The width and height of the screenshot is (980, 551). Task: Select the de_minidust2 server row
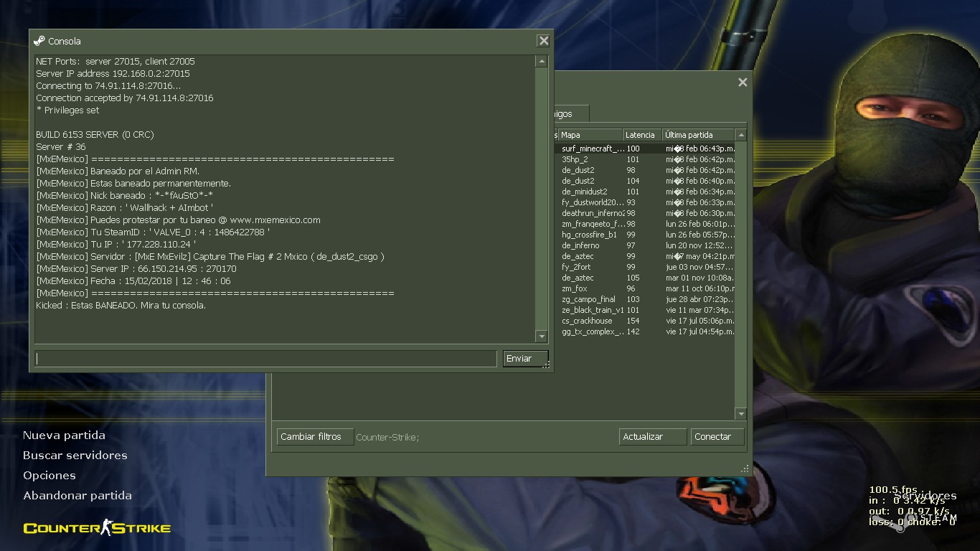[645, 192]
